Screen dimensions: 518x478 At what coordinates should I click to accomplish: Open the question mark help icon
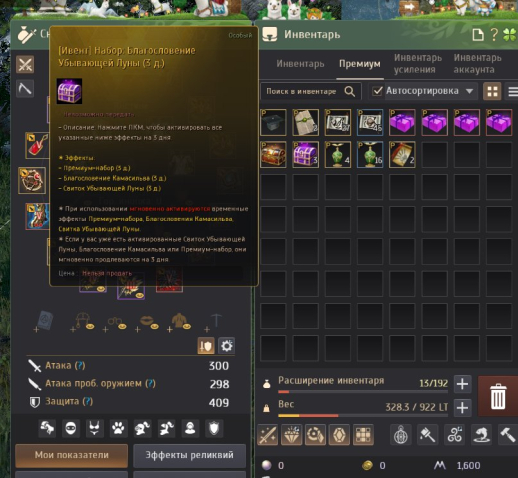494,34
